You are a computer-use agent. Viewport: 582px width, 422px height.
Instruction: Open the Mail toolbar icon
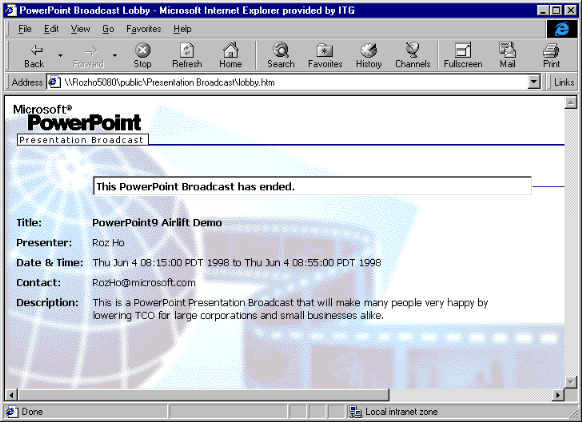(507, 50)
